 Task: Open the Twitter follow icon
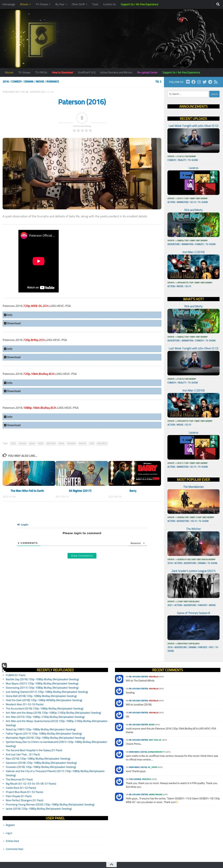pos(204,82)
